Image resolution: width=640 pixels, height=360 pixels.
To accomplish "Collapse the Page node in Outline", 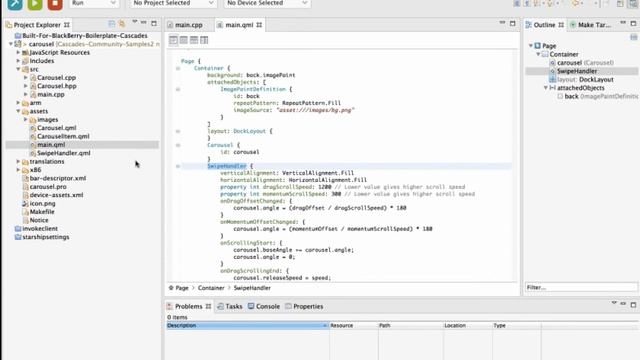I will pos(531,46).
